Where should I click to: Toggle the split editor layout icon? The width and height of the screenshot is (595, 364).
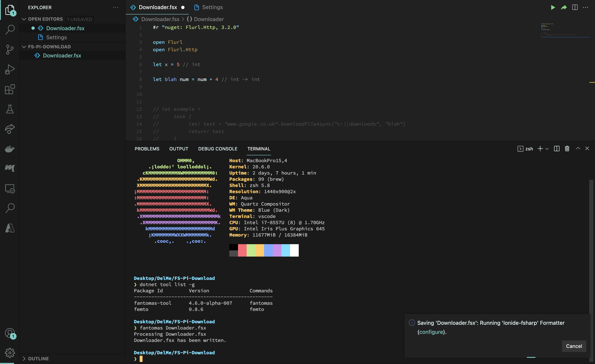pyautogui.click(x=575, y=7)
